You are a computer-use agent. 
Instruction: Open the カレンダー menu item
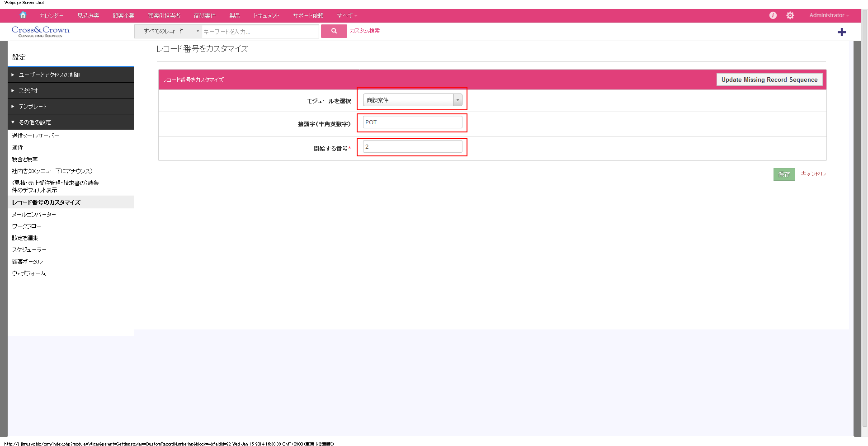pos(52,16)
